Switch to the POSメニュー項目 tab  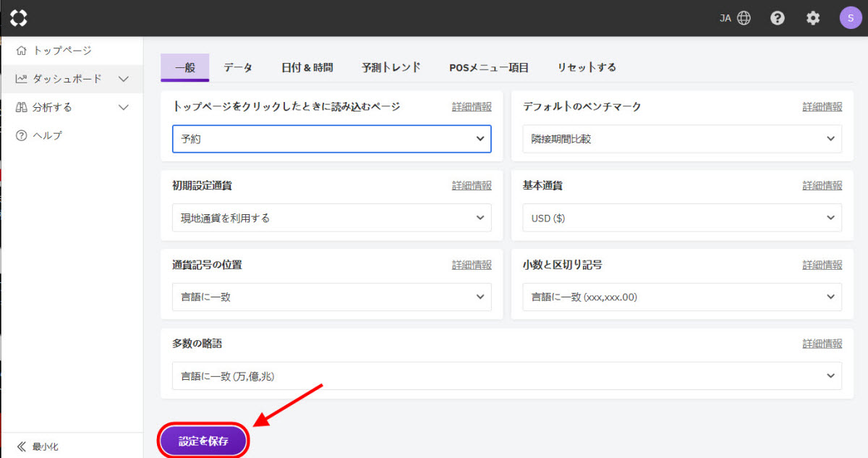(x=489, y=67)
